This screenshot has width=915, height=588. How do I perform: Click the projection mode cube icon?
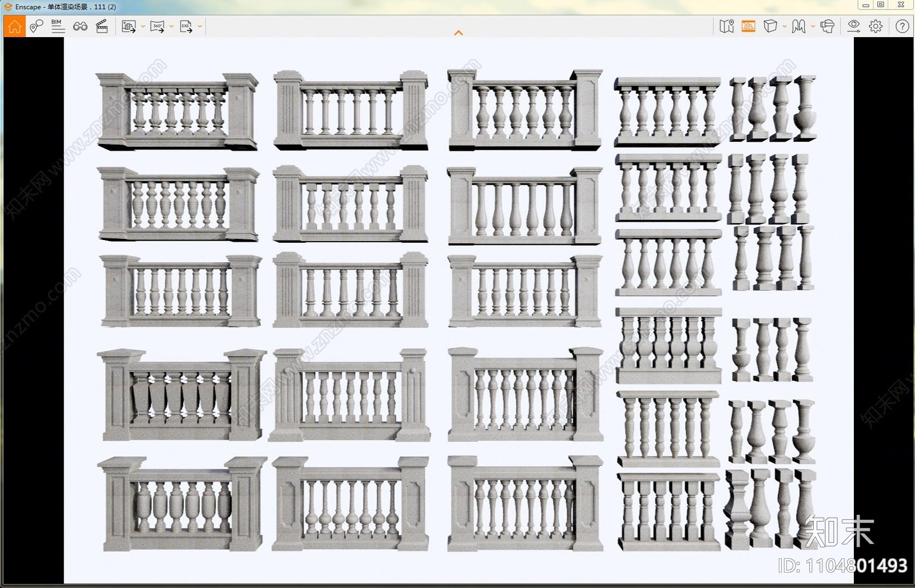(770, 26)
